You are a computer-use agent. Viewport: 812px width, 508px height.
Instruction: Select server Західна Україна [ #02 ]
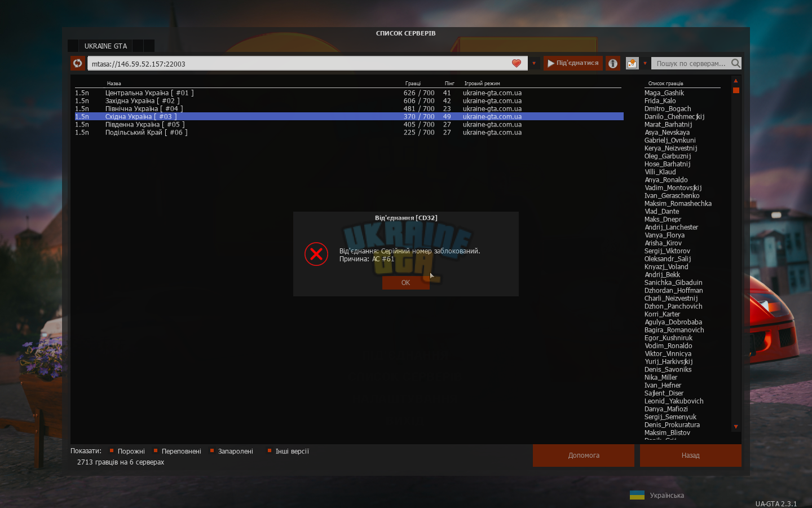pos(349,100)
